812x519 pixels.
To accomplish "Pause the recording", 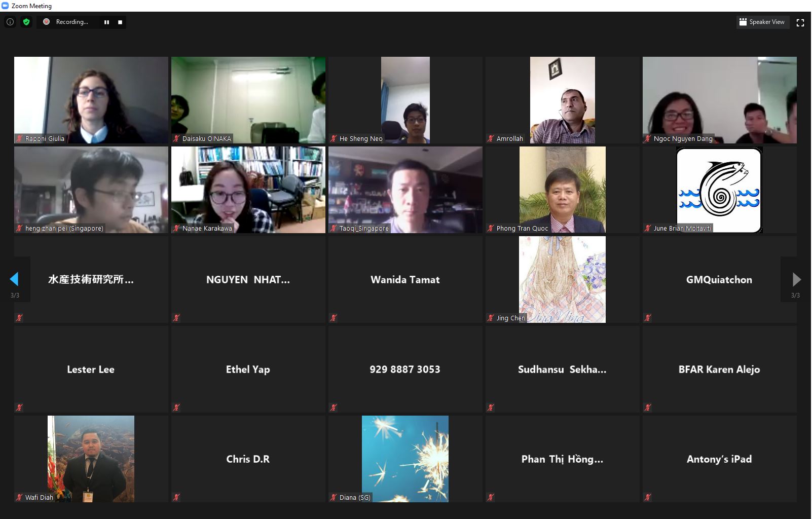I will point(106,22).
